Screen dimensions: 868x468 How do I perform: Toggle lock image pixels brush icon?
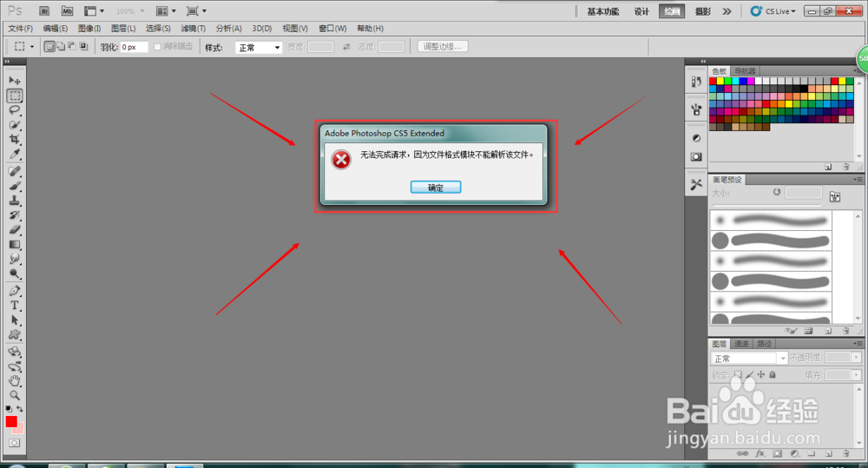point(750,375)
